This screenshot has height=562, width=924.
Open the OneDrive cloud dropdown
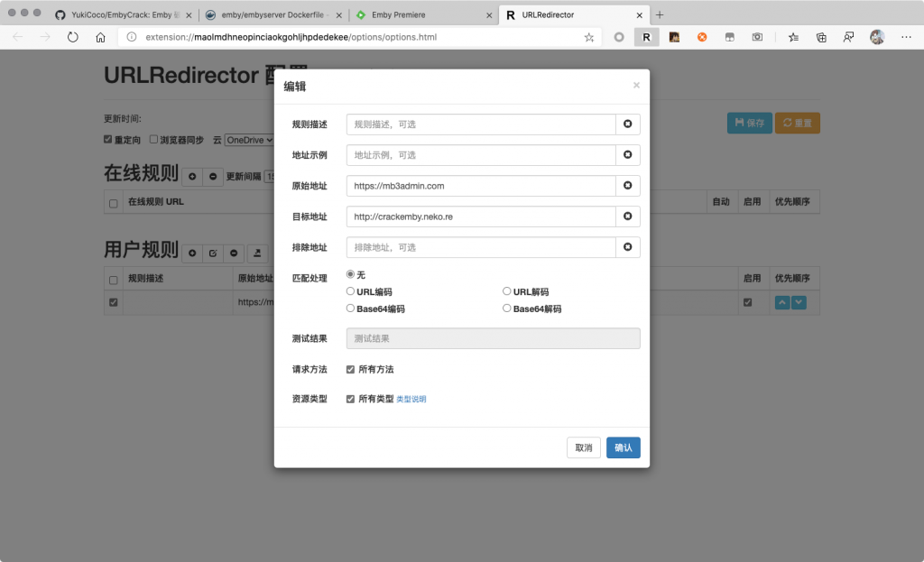(x=249, y=140)
